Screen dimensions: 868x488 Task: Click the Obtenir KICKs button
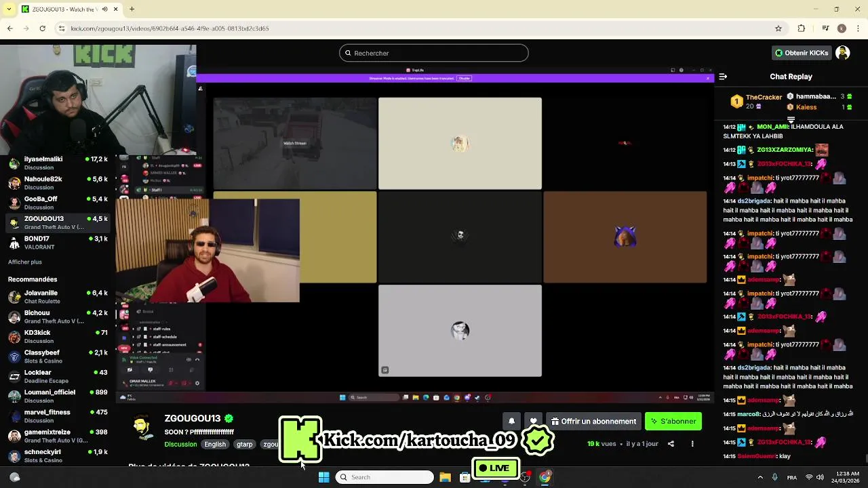(802, 53)
